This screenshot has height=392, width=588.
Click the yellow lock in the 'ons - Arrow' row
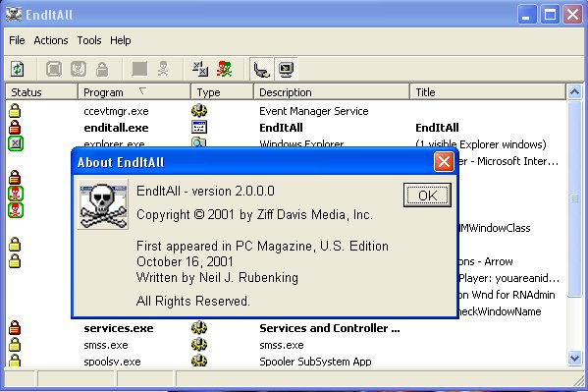[15, 261]
